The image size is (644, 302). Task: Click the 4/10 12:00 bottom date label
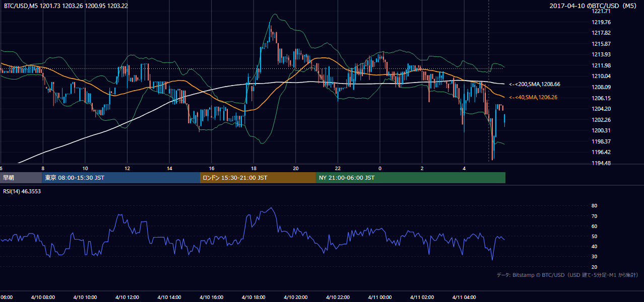point(127,297)
